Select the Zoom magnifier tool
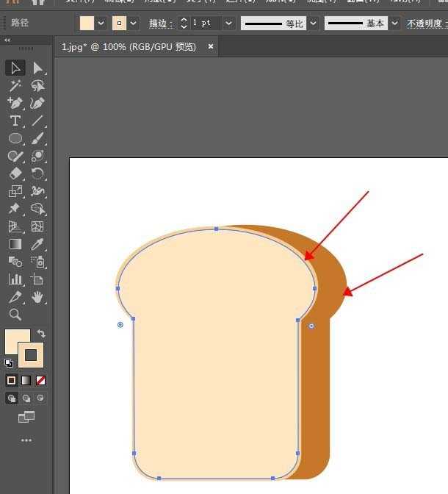The height and width of the screenshot is (494, 448). [x=15, y=315]
